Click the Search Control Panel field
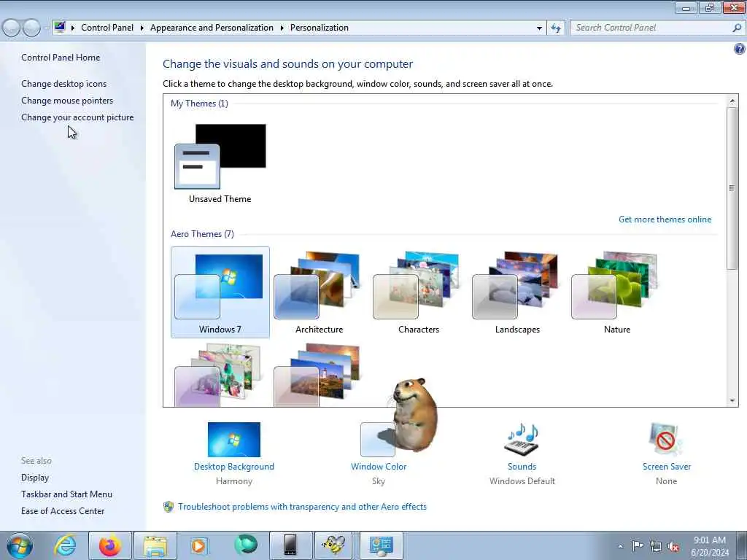The image size is (747, 560). [x=651, y=28]
